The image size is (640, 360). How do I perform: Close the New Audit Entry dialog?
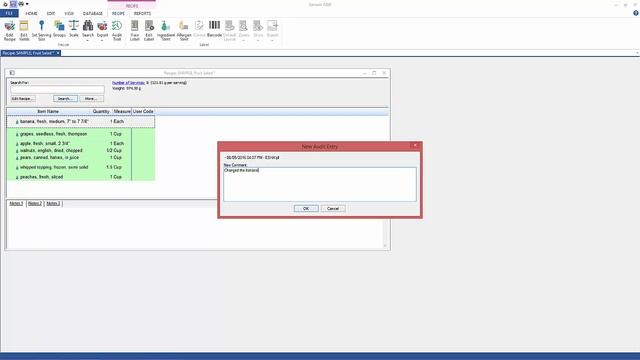point(415,145)
